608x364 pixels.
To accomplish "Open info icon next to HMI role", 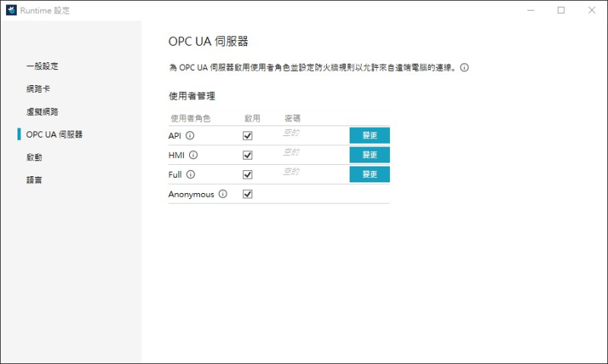I will coord(193,155).
